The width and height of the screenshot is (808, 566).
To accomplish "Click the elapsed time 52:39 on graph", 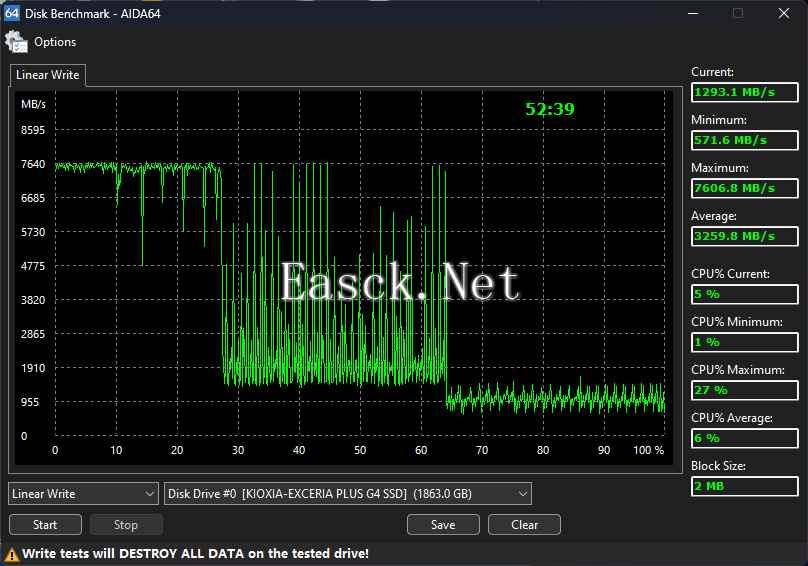I will [549, 109].
